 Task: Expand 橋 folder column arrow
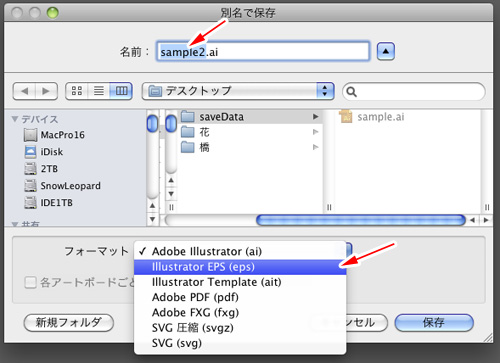tap(315, 147)
